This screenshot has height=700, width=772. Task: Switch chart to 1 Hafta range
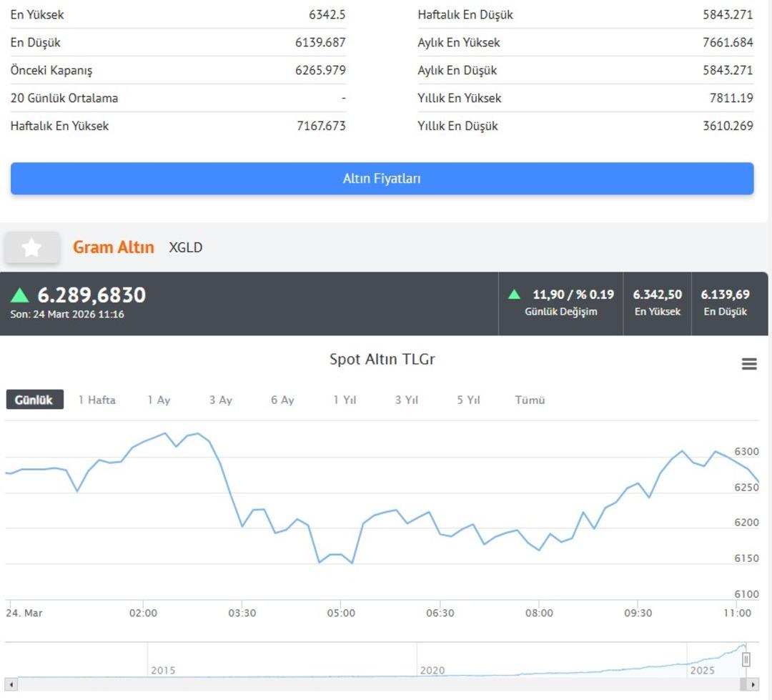tap(96, 400)
